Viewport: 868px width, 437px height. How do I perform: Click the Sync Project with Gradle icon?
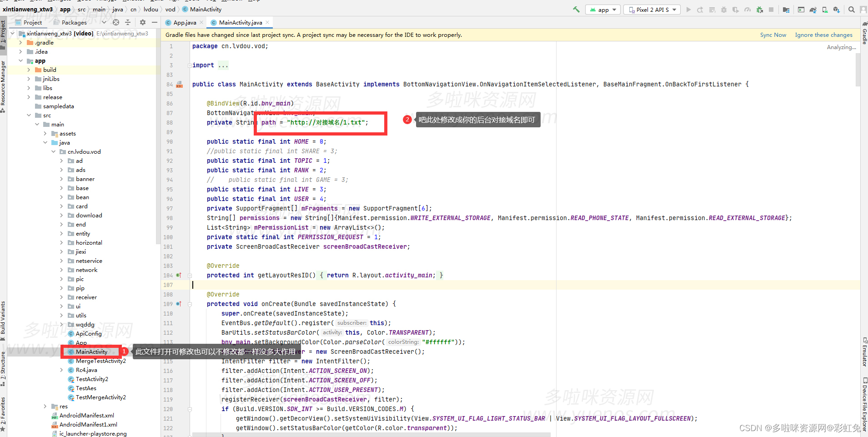pyautogui.click(x=813, y=10)
